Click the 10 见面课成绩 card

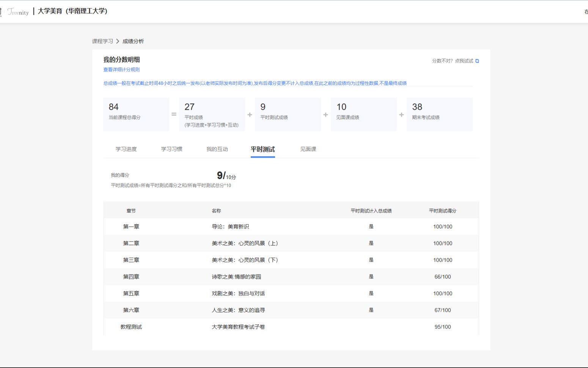[x=364, y=114]
